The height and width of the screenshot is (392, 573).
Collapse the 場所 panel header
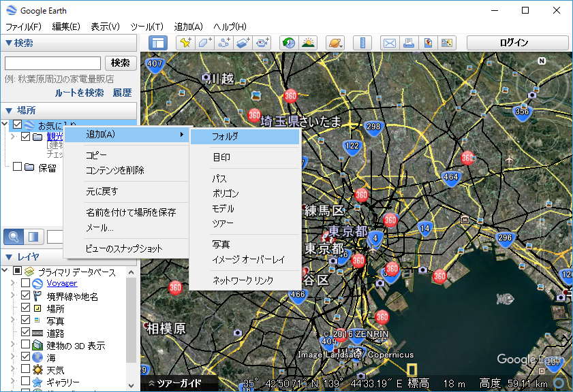pyautogui.click(x=69, y=110)
